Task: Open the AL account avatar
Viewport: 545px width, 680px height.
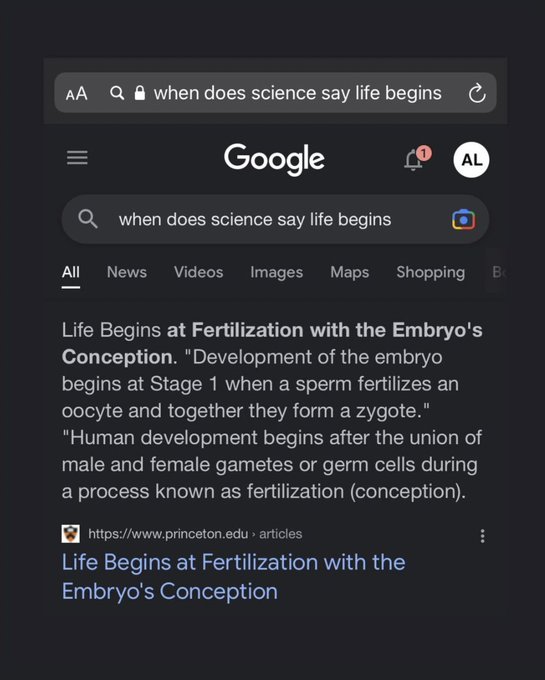Action: [471, 160]
